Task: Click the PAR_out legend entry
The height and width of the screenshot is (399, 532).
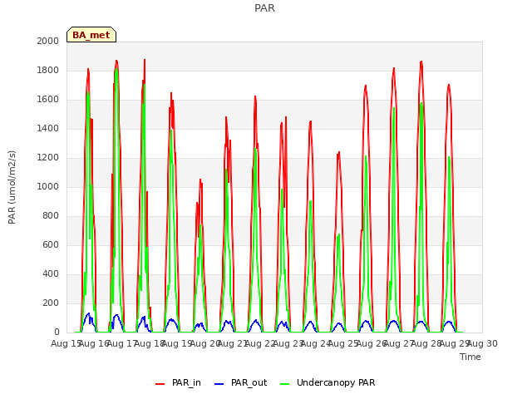Action: [241, 382]
